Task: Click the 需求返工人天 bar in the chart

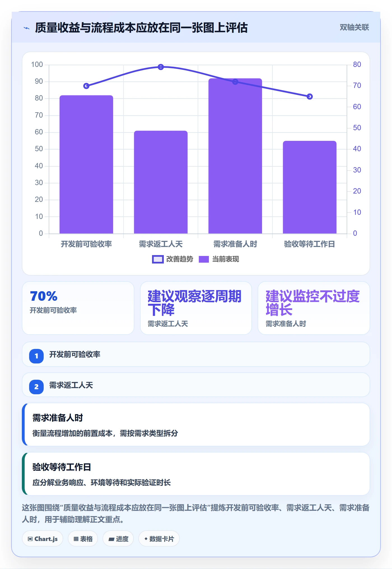Action: pyautogui.click(x=161, y=182)
